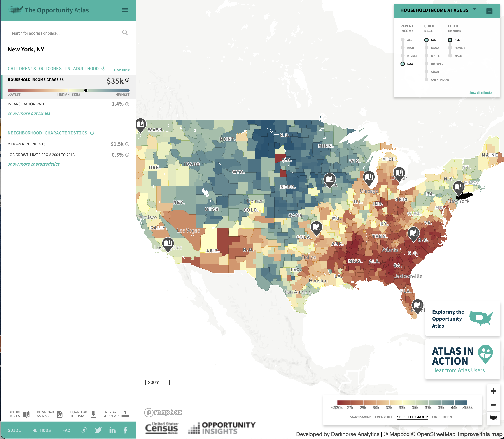This screenshot has width=504, height=439.
Task: Click the zoom in plus button
Action: [x=493, y=391]
